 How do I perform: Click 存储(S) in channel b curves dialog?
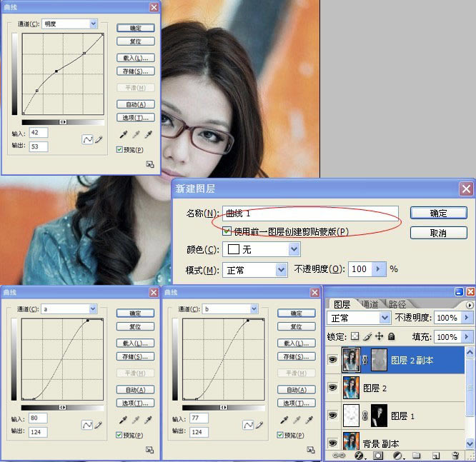(x=297, y=356)
